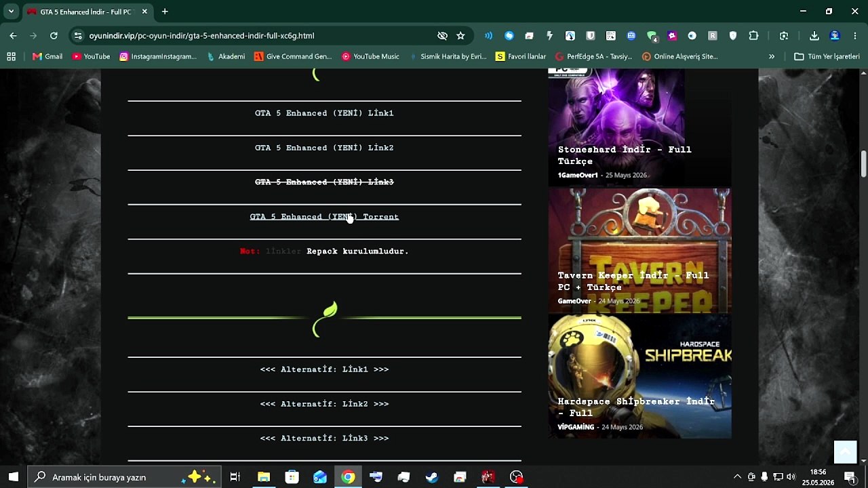Open Chrome three-dot menu
The height and width of the screenshot is (488, 868).
[x=854, y=36]
